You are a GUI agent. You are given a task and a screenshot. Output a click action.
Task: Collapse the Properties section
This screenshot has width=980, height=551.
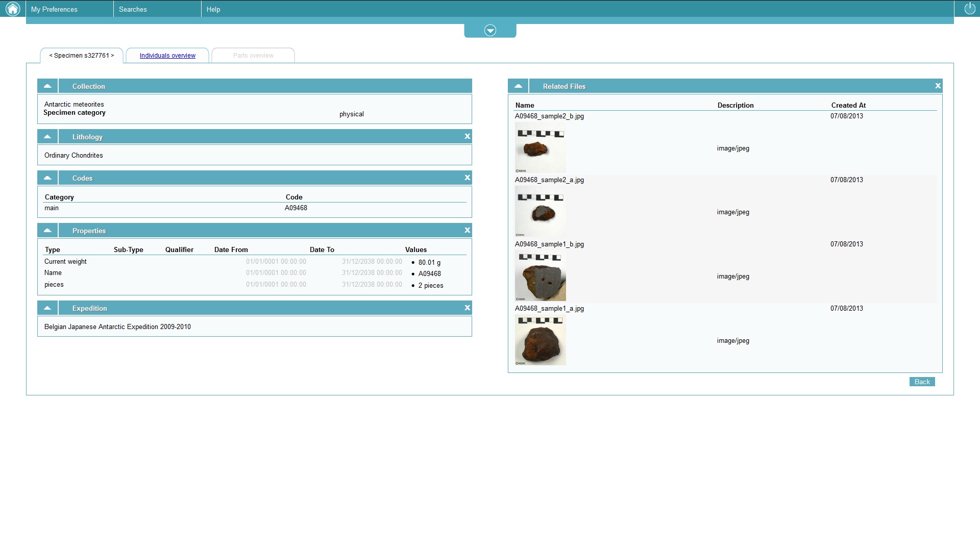(47, 230)
